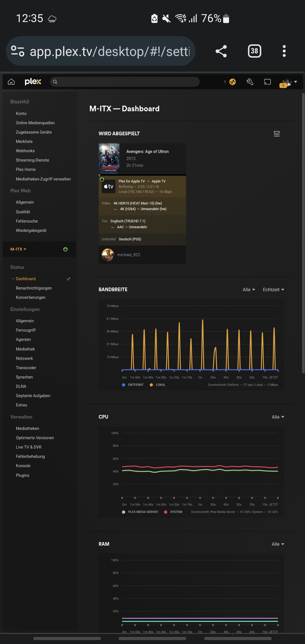Image resolution: width=305 pixels, height=644 pixels.
Task: Focus the Plex search field
Action: coord(125,82)
